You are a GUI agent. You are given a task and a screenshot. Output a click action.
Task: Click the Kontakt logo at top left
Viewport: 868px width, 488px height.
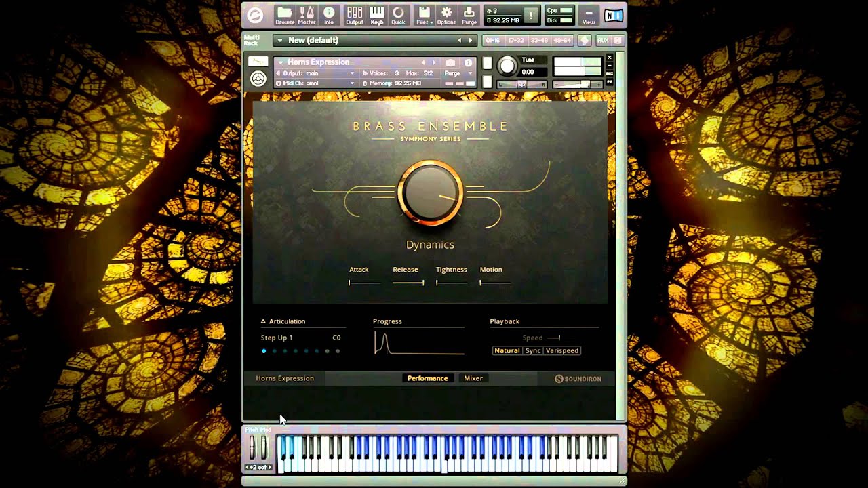pyautogui.click(x=256, y=15)
